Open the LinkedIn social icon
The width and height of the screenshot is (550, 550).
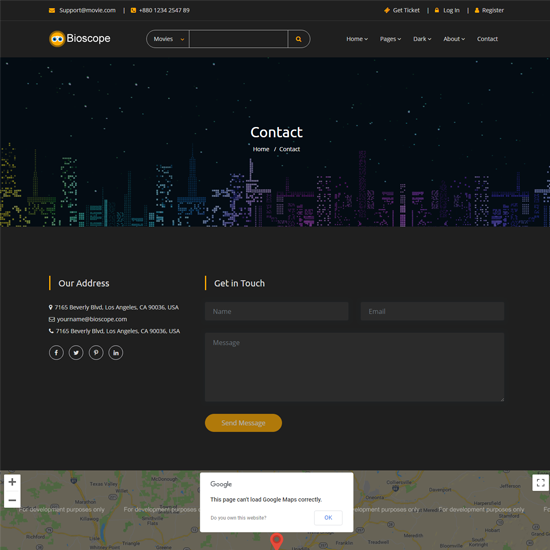(x=116, y=353)
